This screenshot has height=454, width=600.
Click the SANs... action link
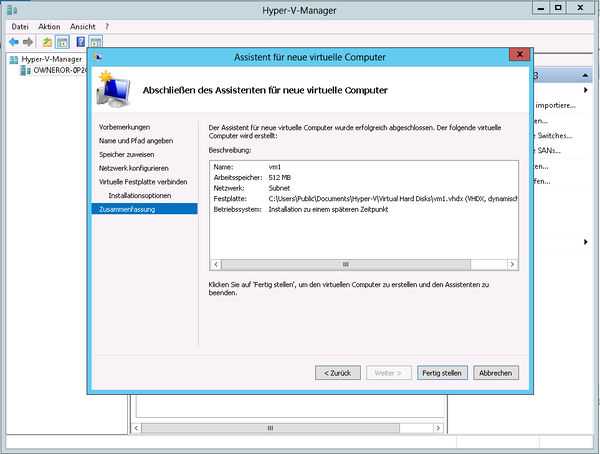point(549,150)
